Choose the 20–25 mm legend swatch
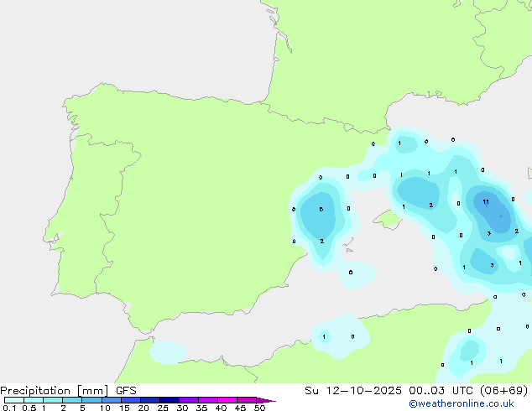 [150, 400]
